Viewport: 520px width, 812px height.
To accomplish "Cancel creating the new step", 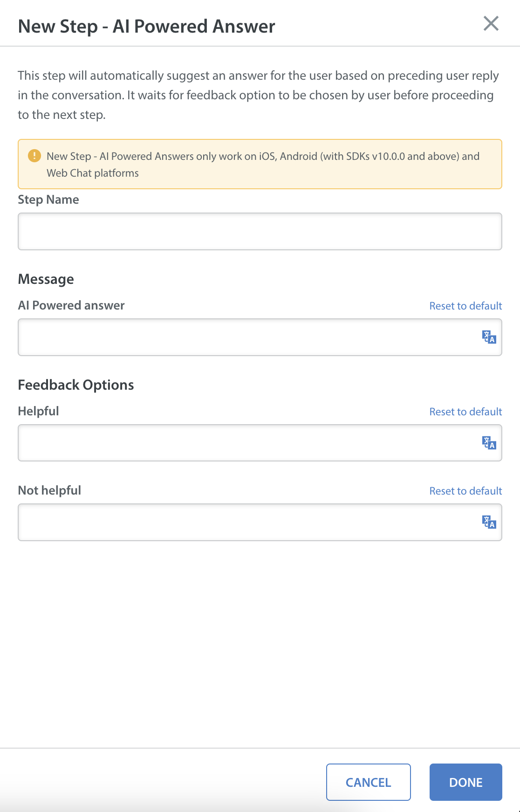I will coord(369,782).
